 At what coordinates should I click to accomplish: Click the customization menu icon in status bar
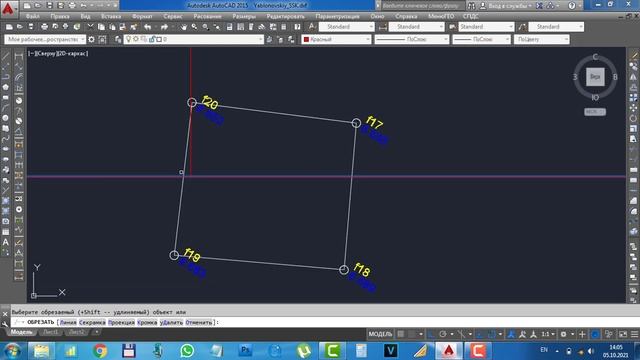coord(635,334)
